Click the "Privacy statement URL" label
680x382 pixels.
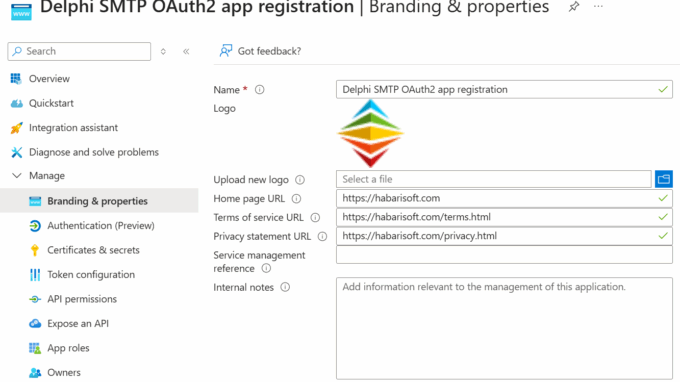pos(262,236)
